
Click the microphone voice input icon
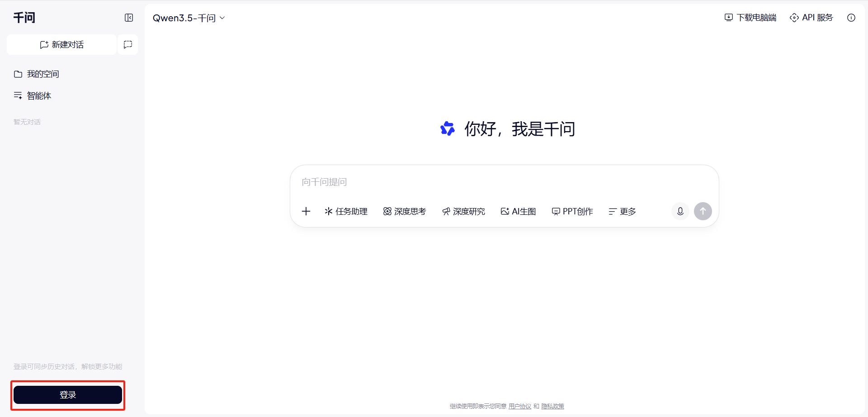(680, 211)
